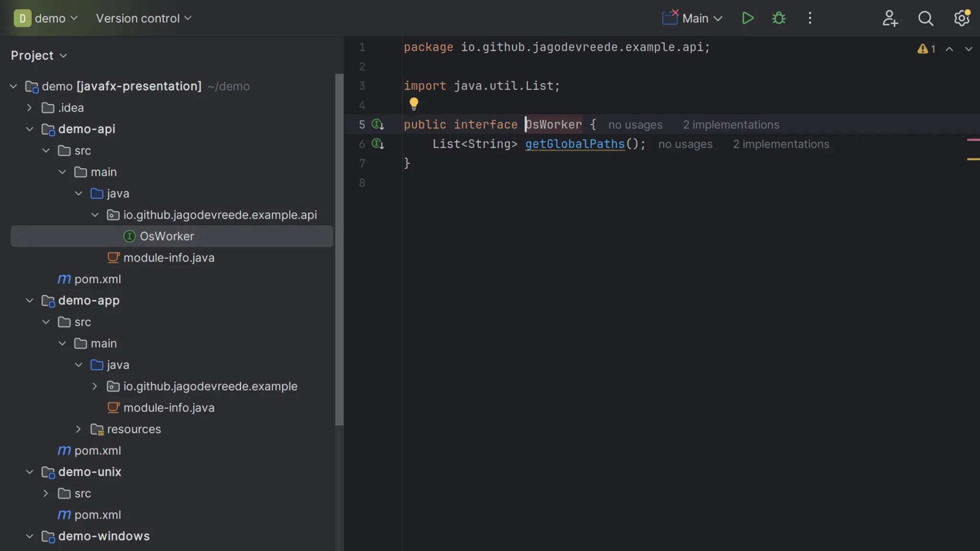980x551 pixels.
Task: Click the project tree vertical scrollbar
Action: [339, 249]
